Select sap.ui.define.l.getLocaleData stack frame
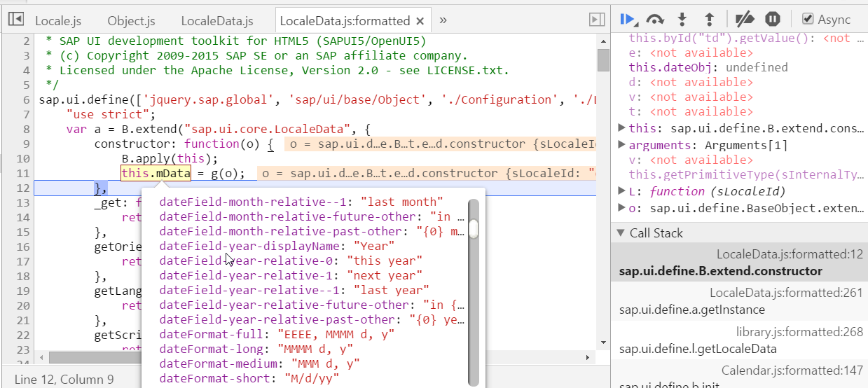The height and width of the screenshot is (388, 868). pyautogui.click(x=739, y=340)
